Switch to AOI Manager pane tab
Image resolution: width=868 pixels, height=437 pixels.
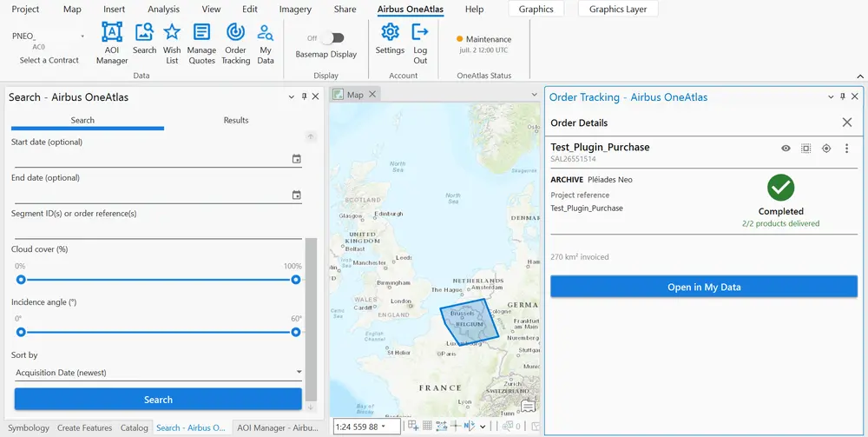(x=278, y=427)
